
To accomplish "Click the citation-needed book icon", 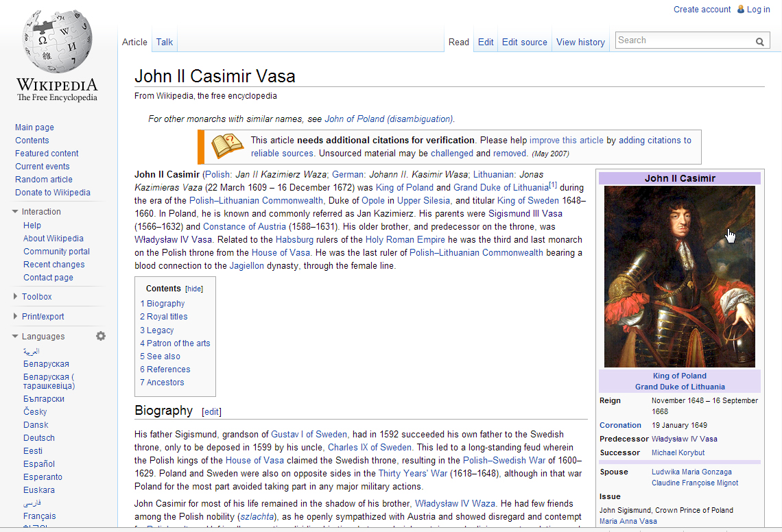I will pos(227,146).
